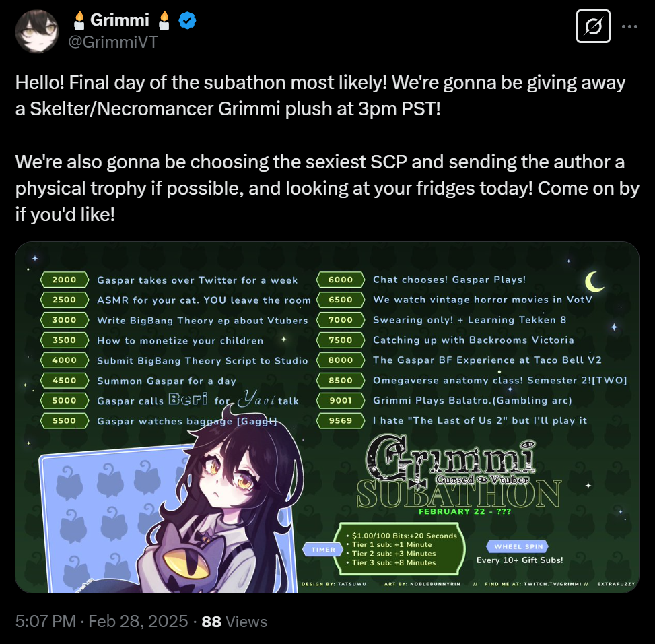The image size is (655, 644).
Task: View the 88 Views analytics count
Action: (234, 621)
